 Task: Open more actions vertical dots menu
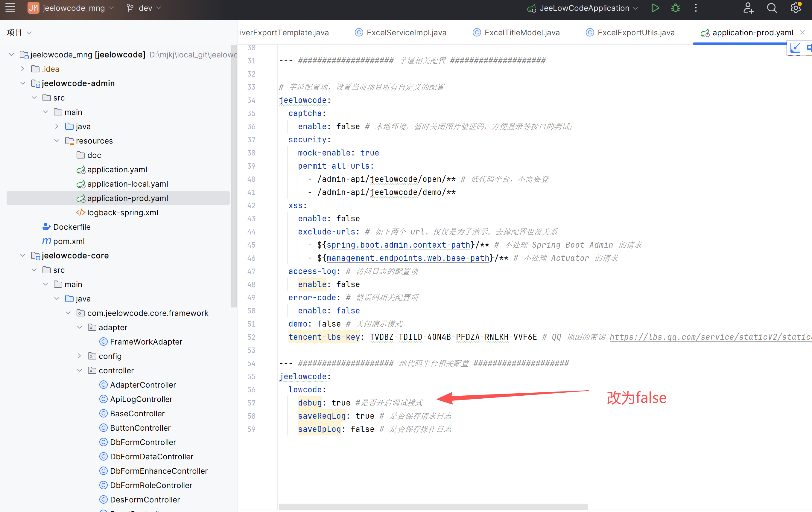pos(696,8)
